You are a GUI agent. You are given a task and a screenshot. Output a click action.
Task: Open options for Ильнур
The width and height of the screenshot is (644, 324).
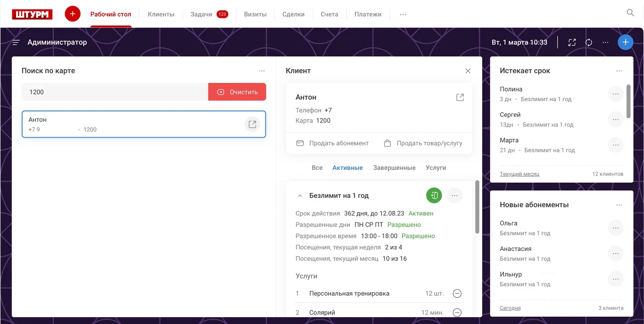(x=615, y=279)
